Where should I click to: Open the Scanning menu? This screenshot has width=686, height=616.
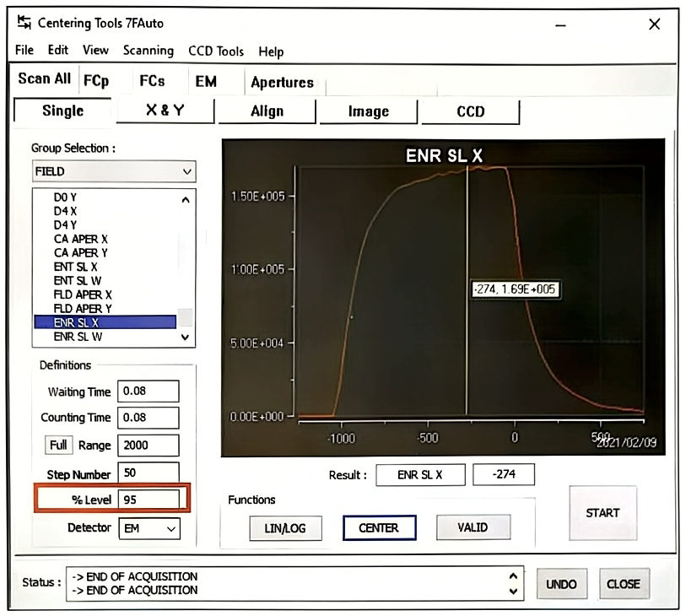[149, 51]
